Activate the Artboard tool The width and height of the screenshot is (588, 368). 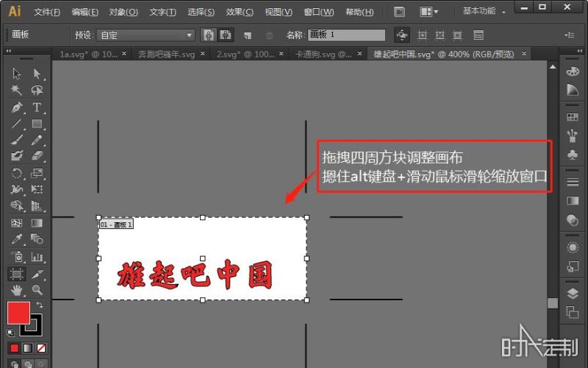pos(16,274)
